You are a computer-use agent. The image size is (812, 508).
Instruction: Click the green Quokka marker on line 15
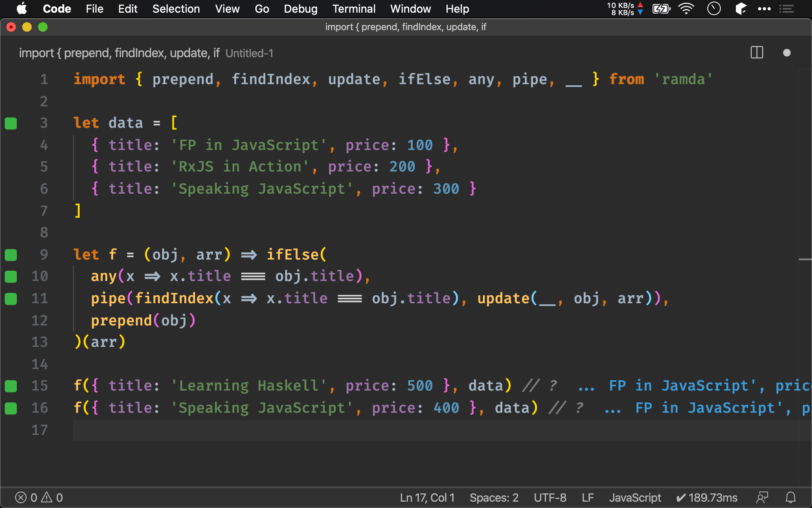pos(11,386)
